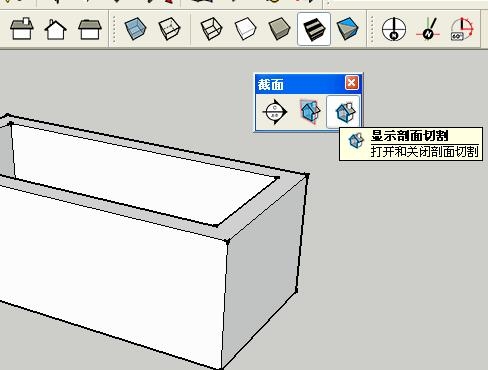Select shaded with textures striped cube
This screenshot has width=488, height=370.
click(314, 29)
